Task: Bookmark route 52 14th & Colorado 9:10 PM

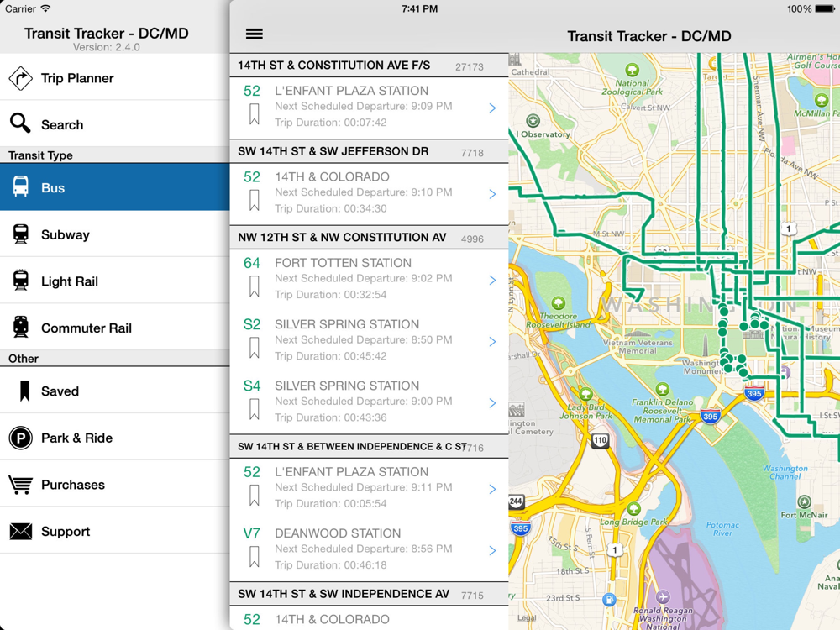Action: point(254,201)
